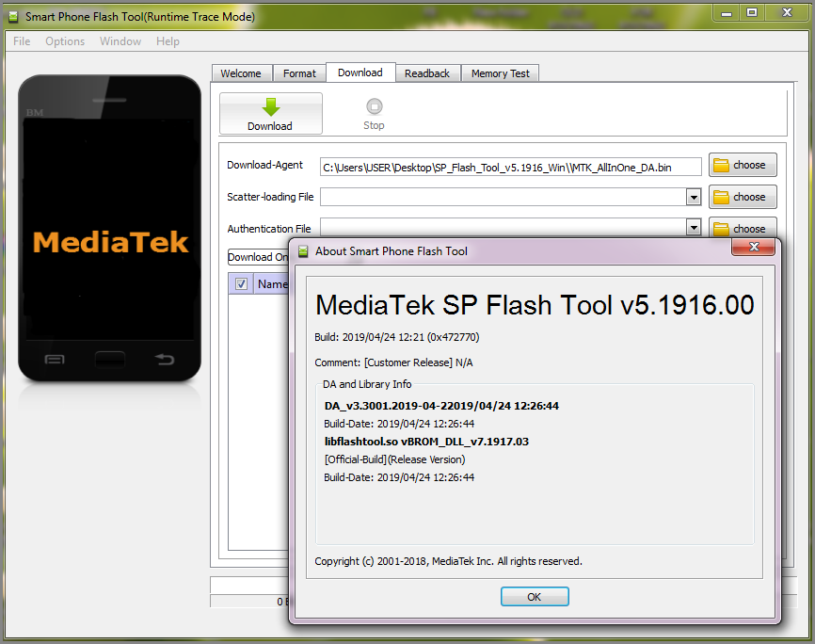Switch to the Memory Test tab

coord(501,73)
